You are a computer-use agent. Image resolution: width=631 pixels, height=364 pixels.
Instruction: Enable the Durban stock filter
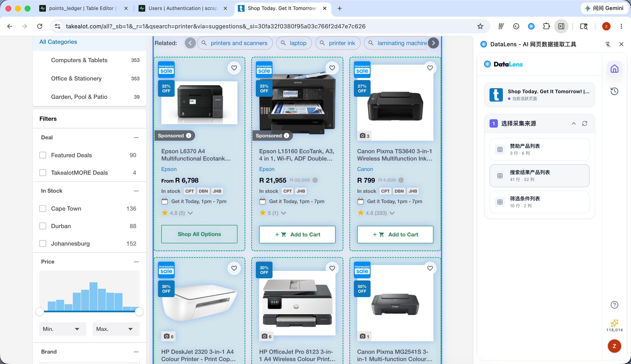click(x=43, y=226)
